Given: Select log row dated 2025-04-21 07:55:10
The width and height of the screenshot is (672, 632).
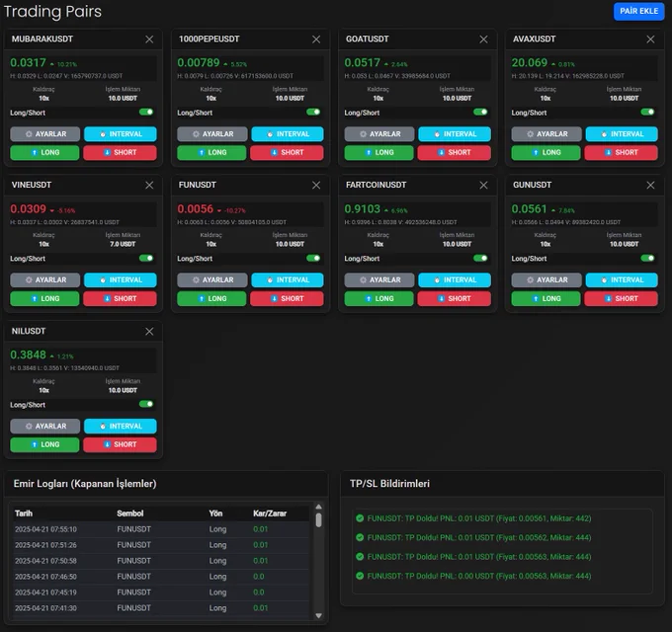Looking at the screenshot, I should pos(161,529).
